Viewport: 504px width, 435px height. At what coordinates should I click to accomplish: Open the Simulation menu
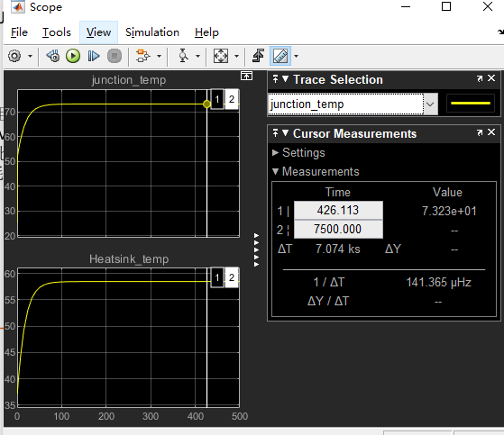pyautogui.click(x=152, y=32)
